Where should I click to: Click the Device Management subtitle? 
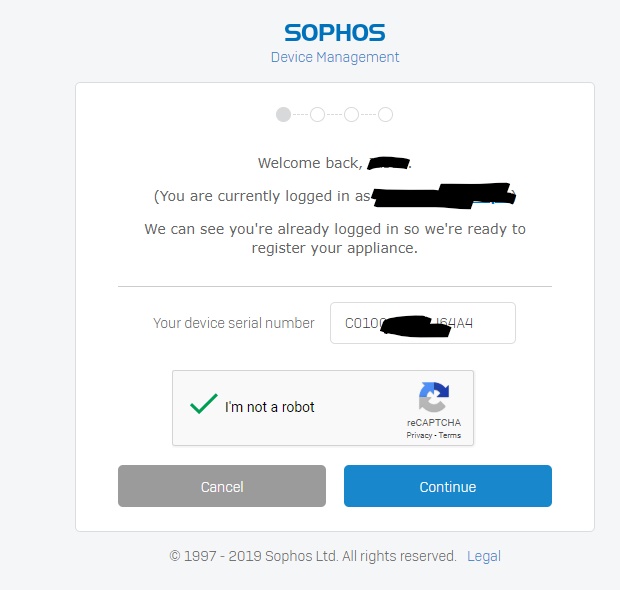[x=335, y=57]
